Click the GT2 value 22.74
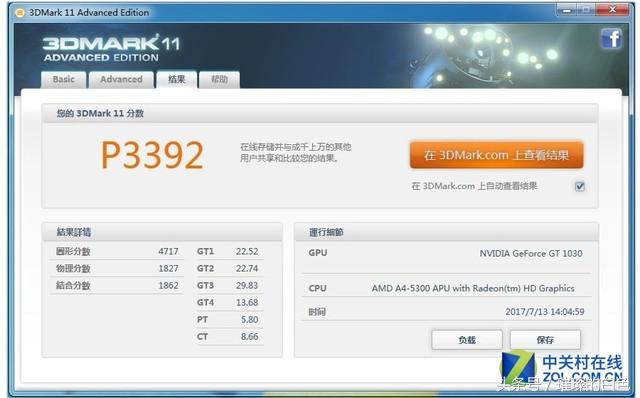Image resolution: width=640 pixels, height=398 pixels. (247, 269)
